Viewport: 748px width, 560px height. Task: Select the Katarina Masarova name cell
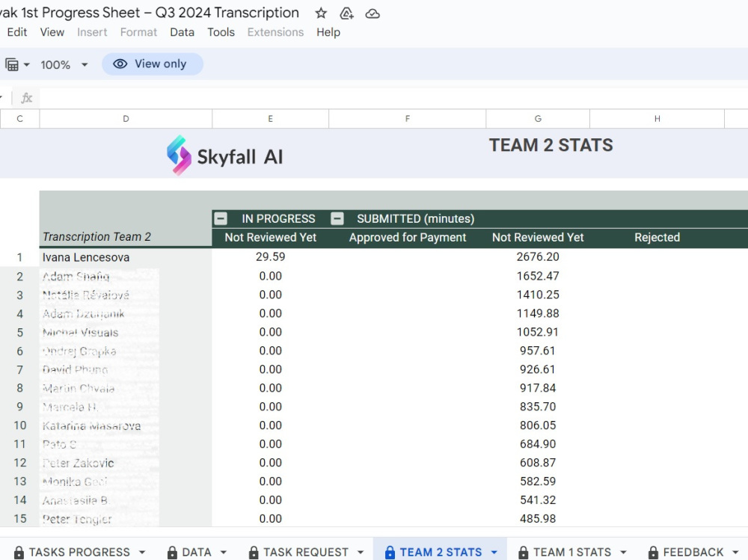[126, 425]
